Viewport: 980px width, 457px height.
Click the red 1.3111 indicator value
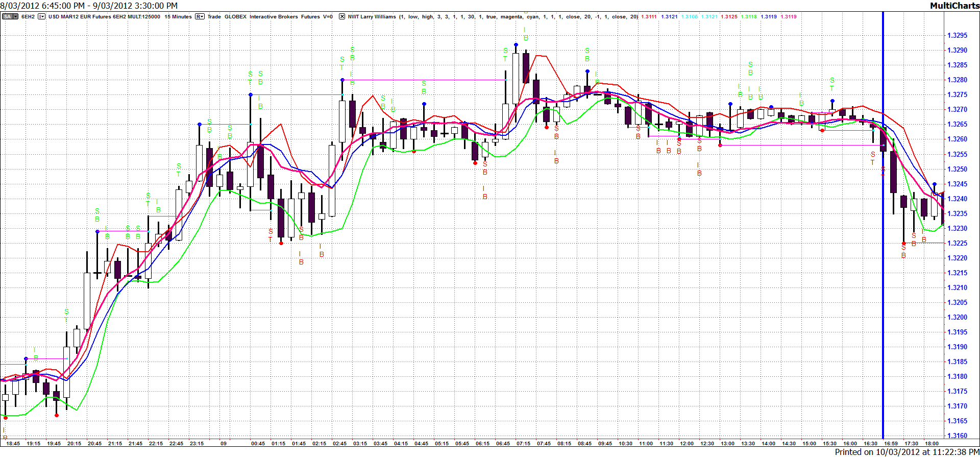649,17
